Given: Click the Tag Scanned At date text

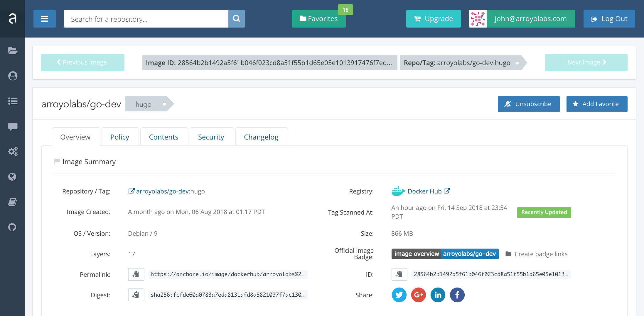Looking at the screenshot, I should (449, 212).
